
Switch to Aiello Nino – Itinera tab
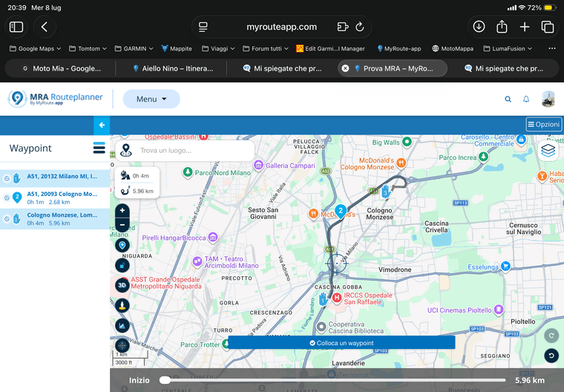click(x=173, y=68)
